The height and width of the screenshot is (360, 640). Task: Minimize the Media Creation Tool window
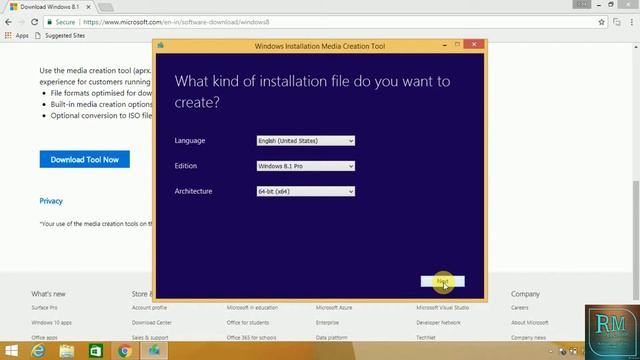point(444,44)
